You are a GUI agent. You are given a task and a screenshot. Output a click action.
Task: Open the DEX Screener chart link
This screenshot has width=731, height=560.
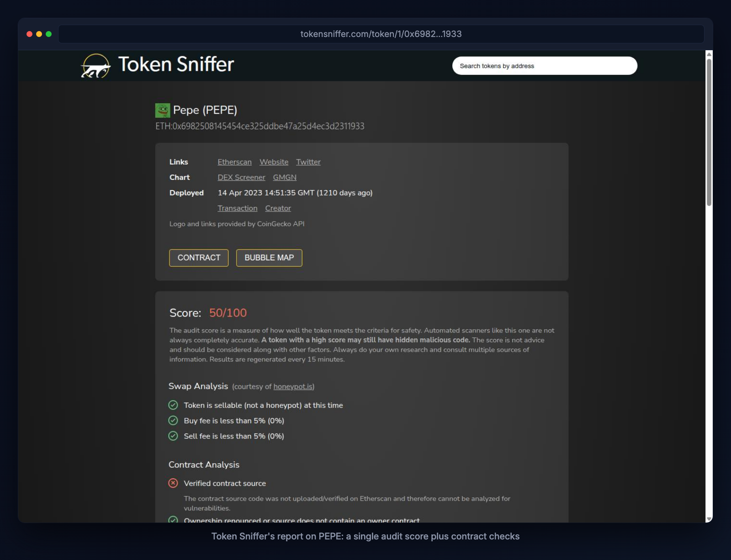click(x=241, y=177)
